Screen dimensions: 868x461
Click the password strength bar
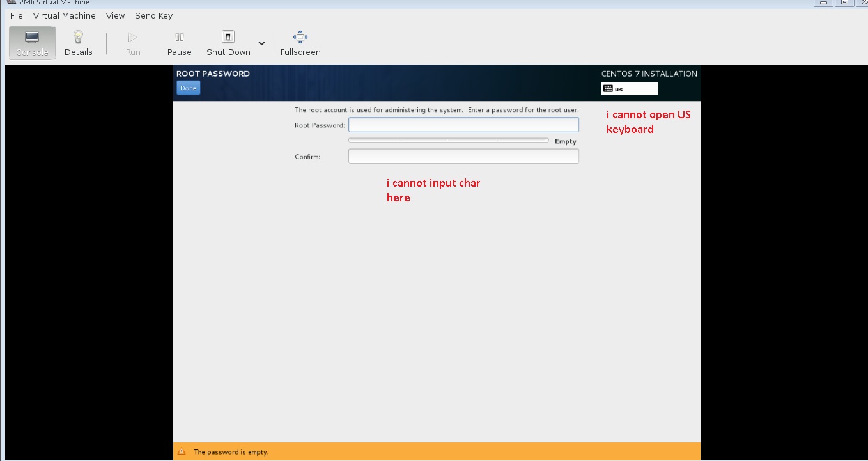pyautogui.click(x=448, y=140)
